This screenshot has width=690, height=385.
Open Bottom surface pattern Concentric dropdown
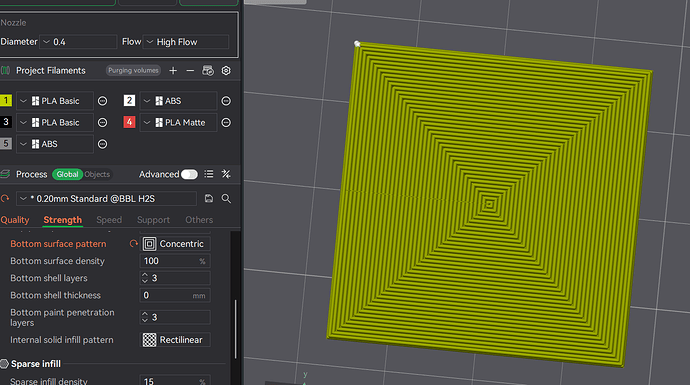point(175,243)
